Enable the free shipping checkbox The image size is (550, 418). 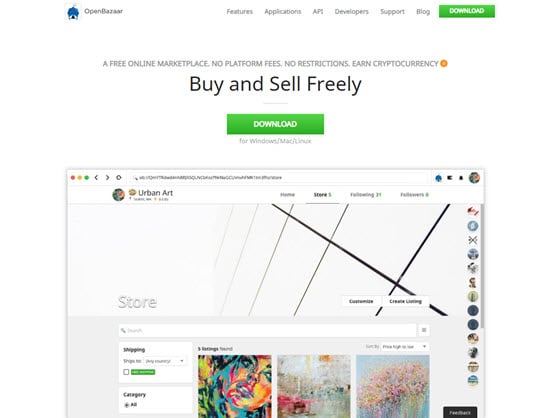coord(126,372)
